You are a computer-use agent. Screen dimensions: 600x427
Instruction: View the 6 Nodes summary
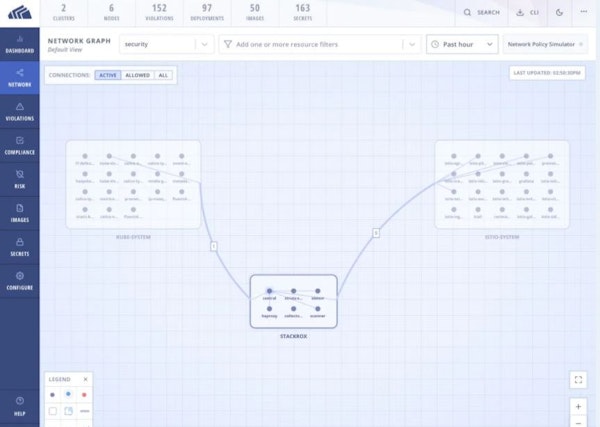click(x=111, y=12)
